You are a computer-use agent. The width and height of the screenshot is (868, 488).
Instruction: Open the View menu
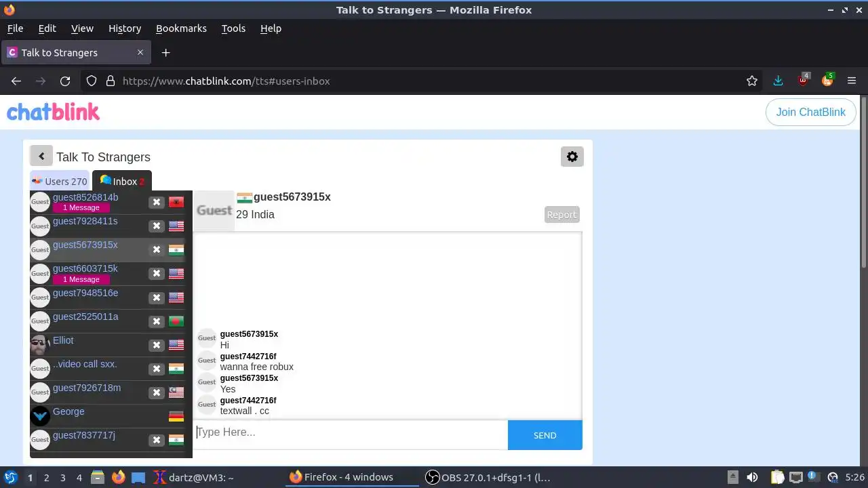pyautogui.click(x=82, y=28)
